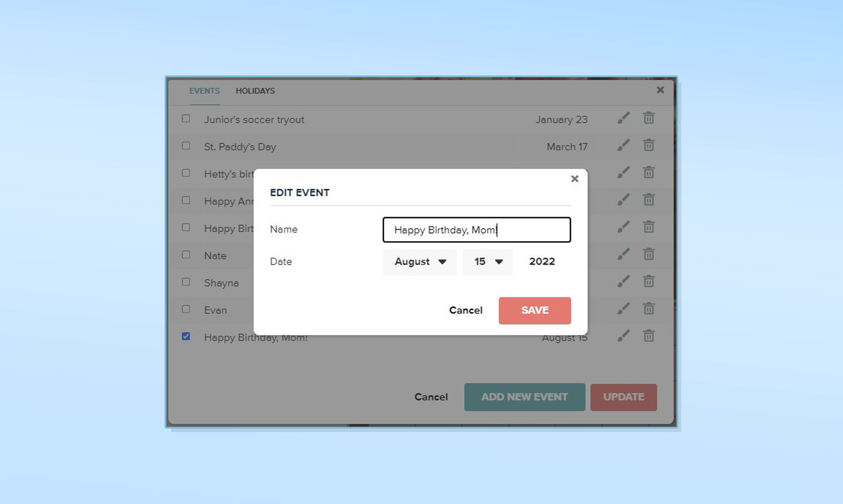This screenshot has width=843, height=504.
Task: Click the SAVE button in Edit Event
Action: point(535,310)
